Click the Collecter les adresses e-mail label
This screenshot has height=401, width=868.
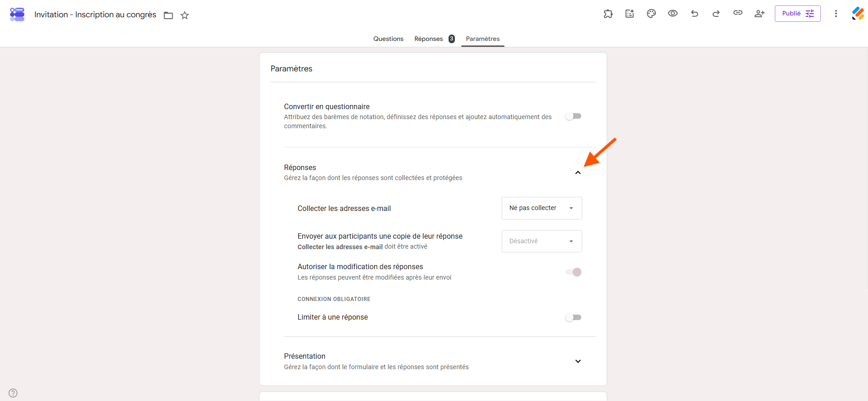(x=344, y=208)
